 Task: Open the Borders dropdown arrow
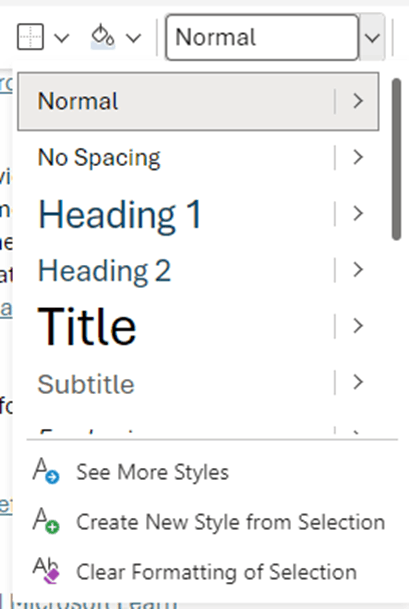pyautogui.click(x=61, y=38)
